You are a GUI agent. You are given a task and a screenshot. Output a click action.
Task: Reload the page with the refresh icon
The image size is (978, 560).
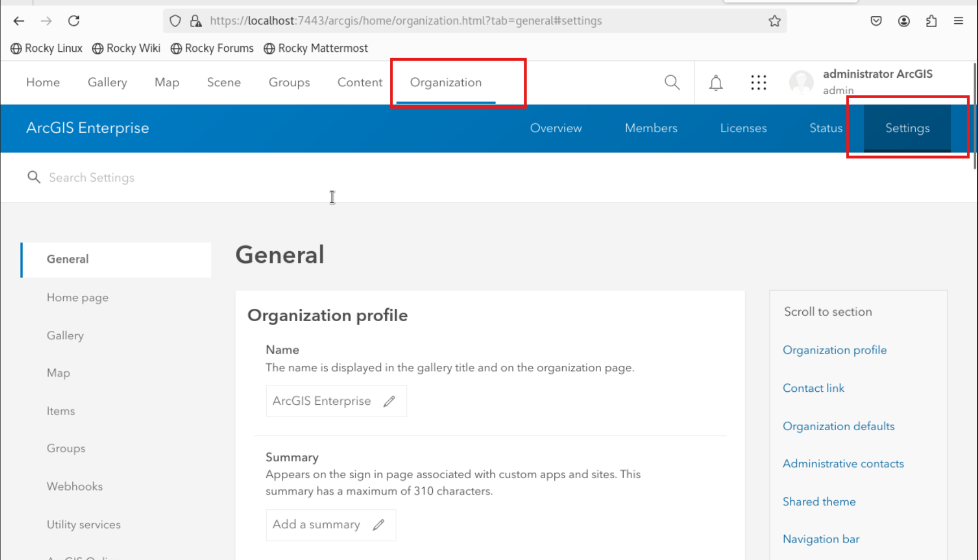pos(74,21)
